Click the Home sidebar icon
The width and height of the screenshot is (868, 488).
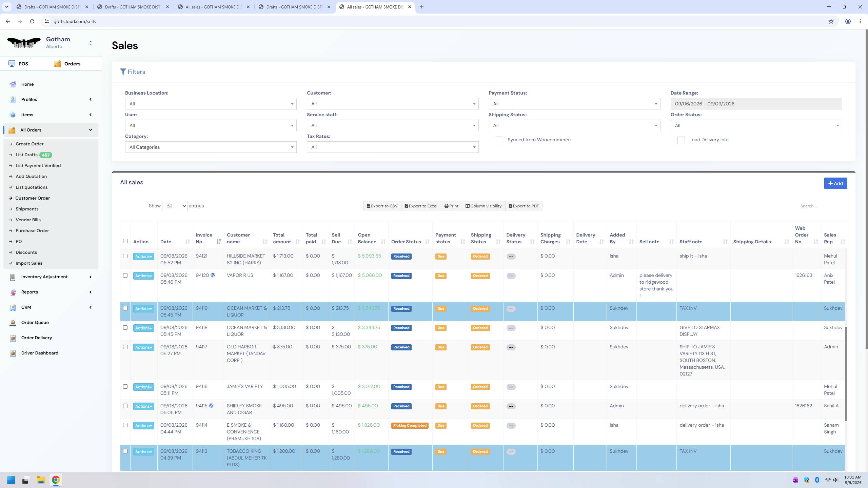pyautogui.click(x=13, y=84)
